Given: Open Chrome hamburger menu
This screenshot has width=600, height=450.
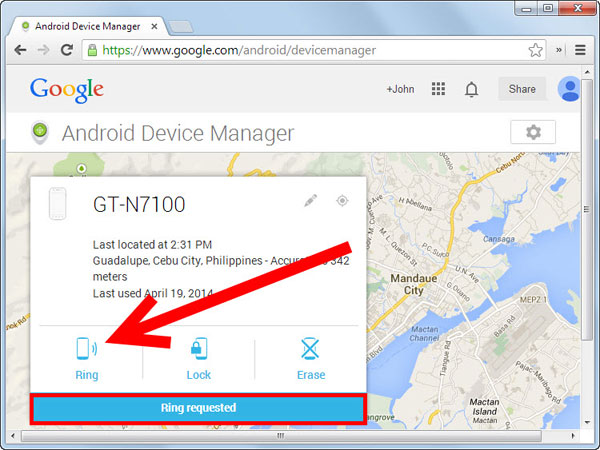Looking at the screenshot, I should point(580,50).
